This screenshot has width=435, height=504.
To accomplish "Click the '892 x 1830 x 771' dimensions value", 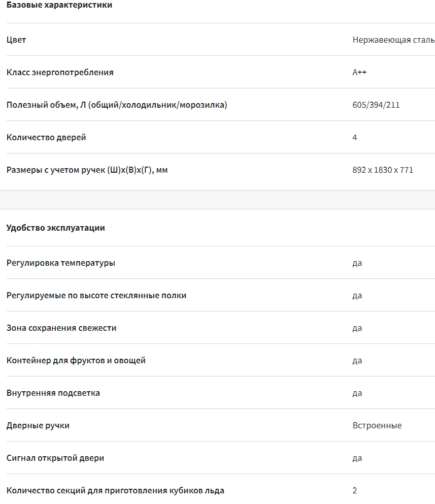I will click(383, 170).
